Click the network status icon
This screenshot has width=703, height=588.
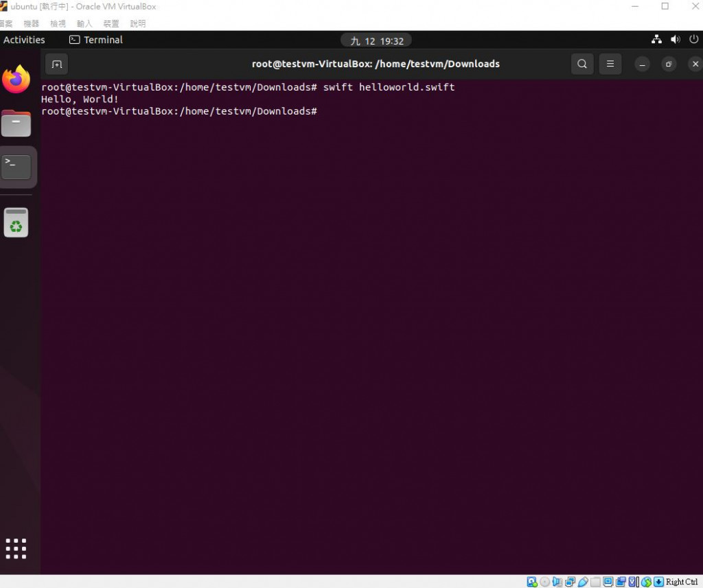[x=656, y=39]
